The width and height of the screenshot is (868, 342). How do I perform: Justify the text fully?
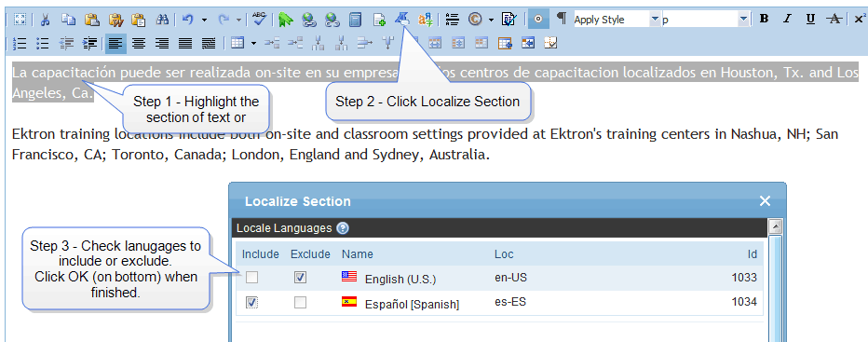[x=185, y=43]
